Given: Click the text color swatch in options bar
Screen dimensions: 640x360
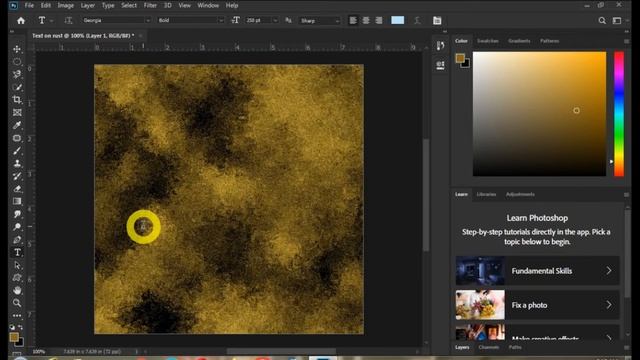Looking at the screenshot, I should pyautogui.click(x=398, y=20).
